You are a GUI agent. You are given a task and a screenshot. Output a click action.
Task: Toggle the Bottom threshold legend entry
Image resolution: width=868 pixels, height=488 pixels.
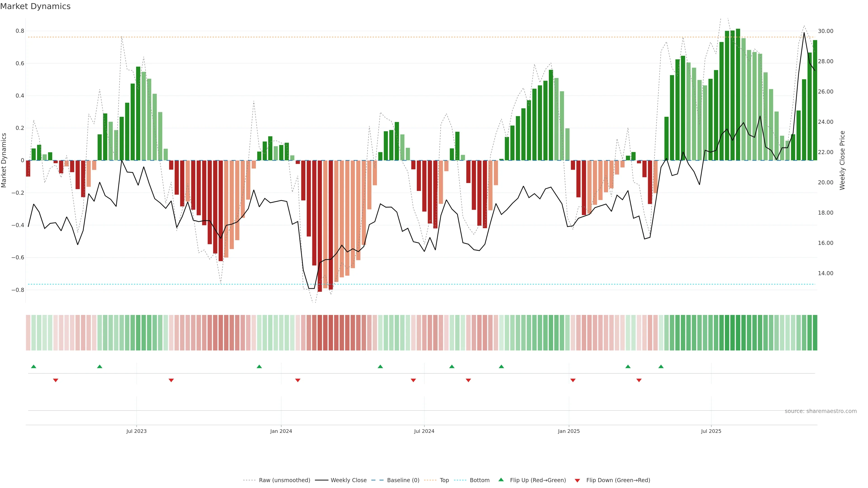(x=479, y=480)
